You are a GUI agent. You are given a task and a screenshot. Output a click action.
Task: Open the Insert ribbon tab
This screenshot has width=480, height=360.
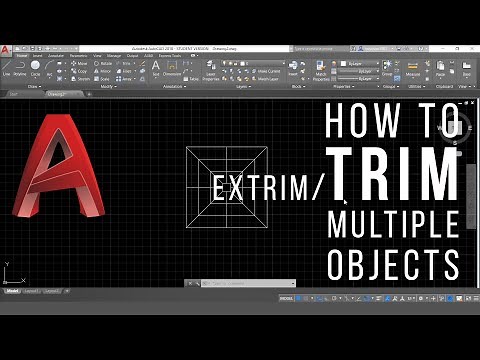click(x=37, y=56)
